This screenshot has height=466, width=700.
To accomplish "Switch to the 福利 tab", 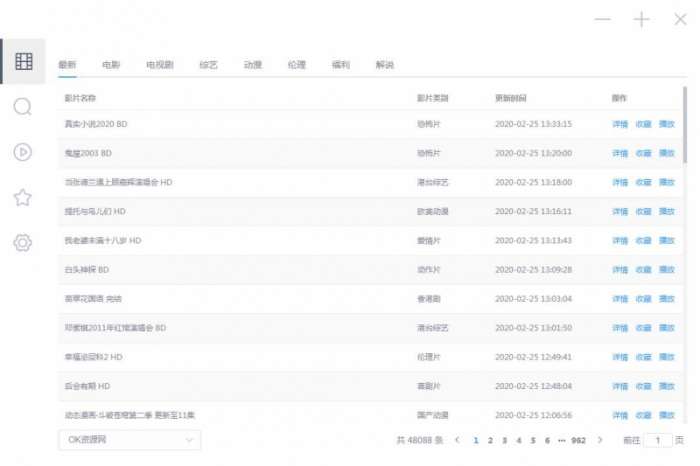I will (x=341, y=65).
